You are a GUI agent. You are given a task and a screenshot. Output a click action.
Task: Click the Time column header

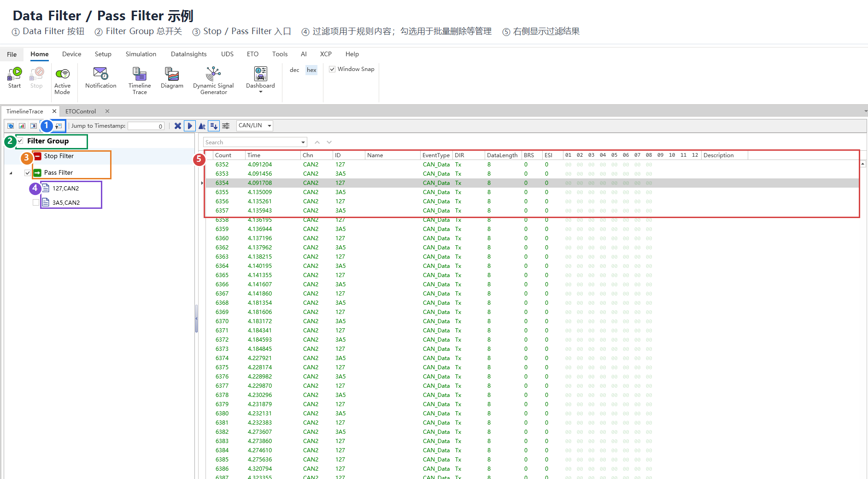click(x=273, y=155)
